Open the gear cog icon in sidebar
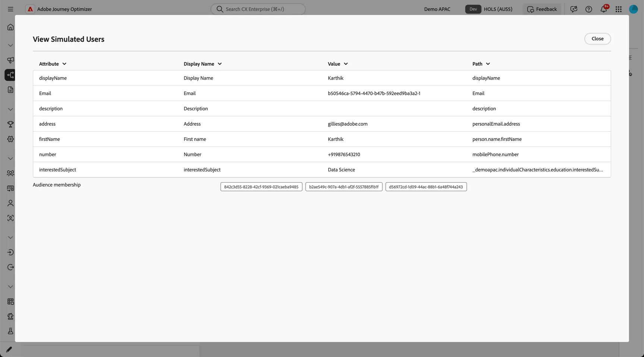The height and width of the screenshot is (357, 644). point(10,139)
